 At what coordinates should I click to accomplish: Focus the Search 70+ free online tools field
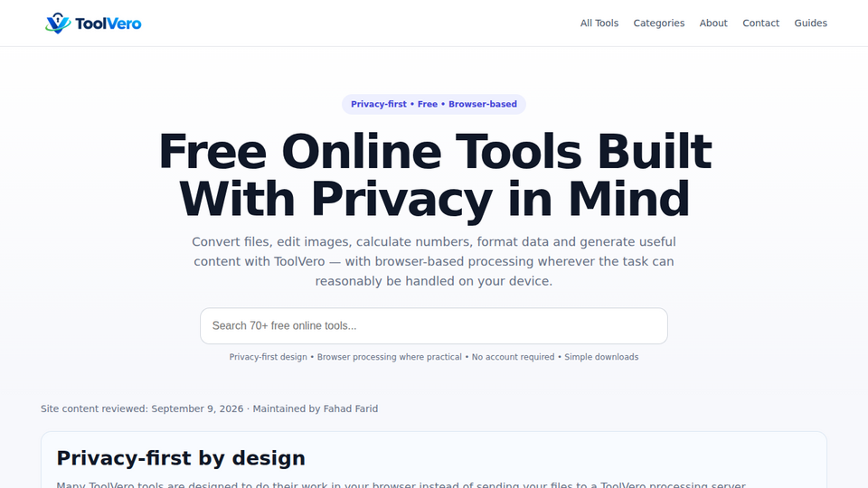434,326
